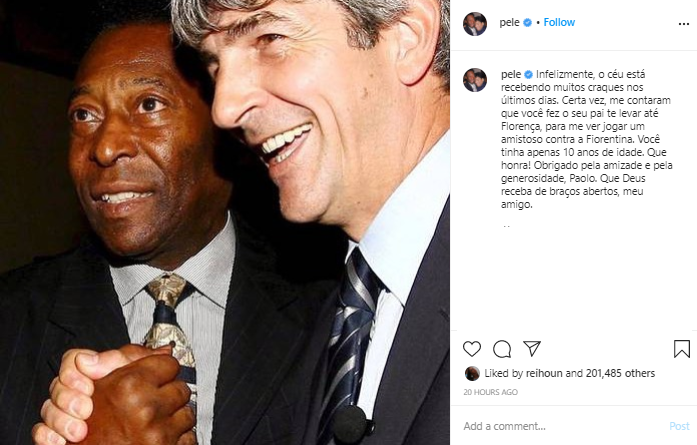The image size is (697, 445).
Task: Click the two dots below the caption text
Action: tap(507, 228)
